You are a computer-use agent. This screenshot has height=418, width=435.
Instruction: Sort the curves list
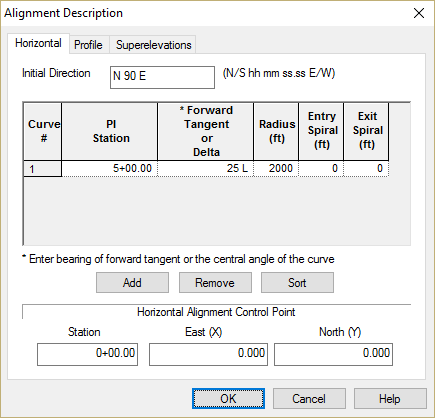297,283
